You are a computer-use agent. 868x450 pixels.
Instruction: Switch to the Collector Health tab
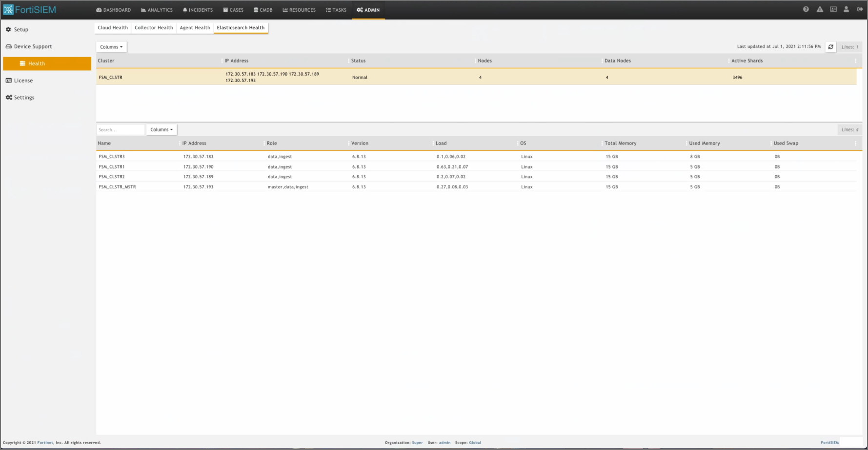154,28
